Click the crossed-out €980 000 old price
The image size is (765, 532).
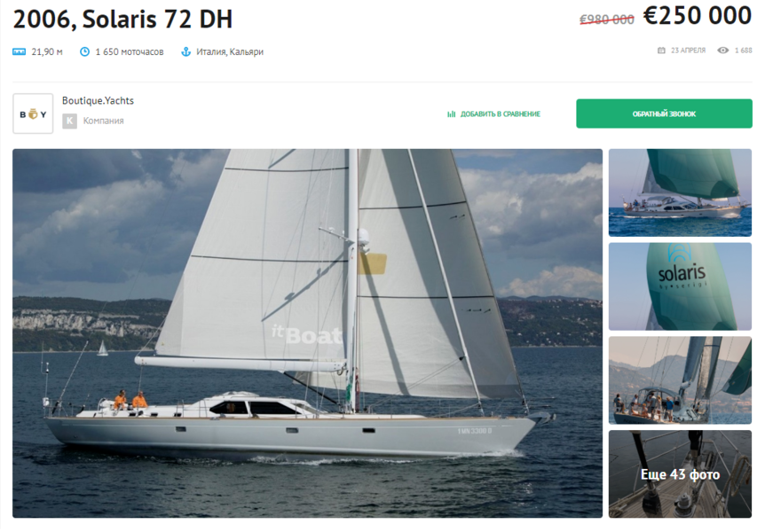coord(607,20)
